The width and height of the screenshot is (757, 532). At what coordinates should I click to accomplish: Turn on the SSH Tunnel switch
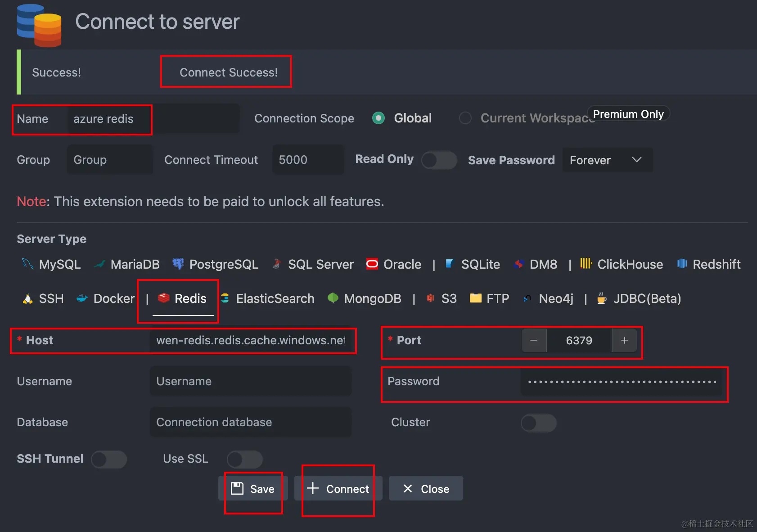click(x=109, y=459)
